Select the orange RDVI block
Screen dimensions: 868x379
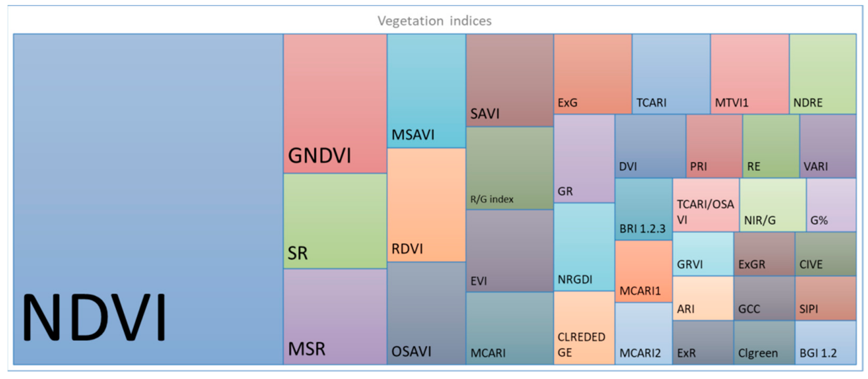(x=426, y=205)
